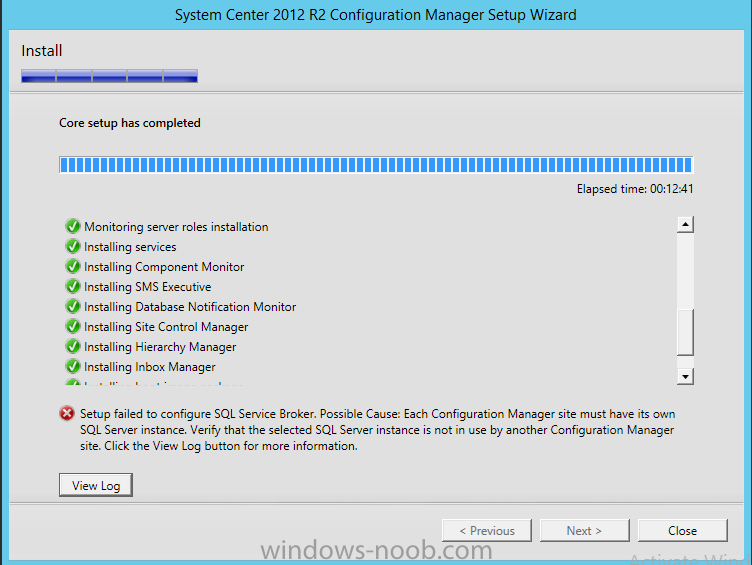Click green check icon beside Installing SMS Executive

72,287
